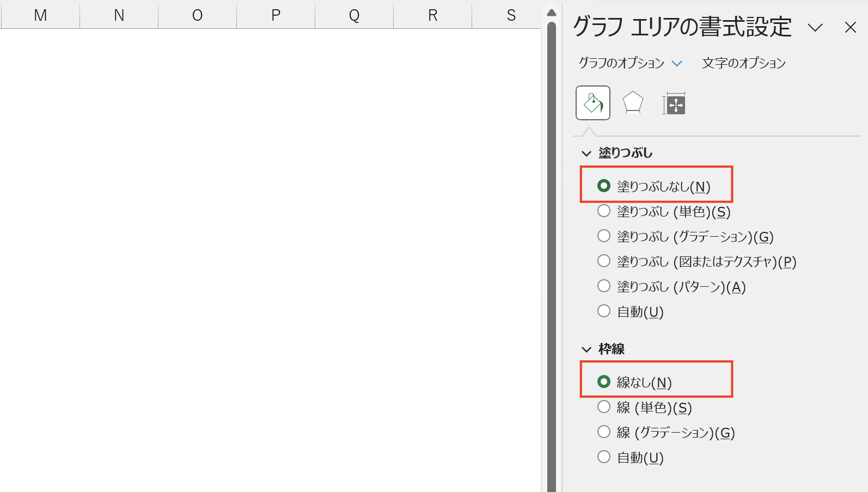
Task: Open the Size & Properties icon tab
Action: click(674, 103)
